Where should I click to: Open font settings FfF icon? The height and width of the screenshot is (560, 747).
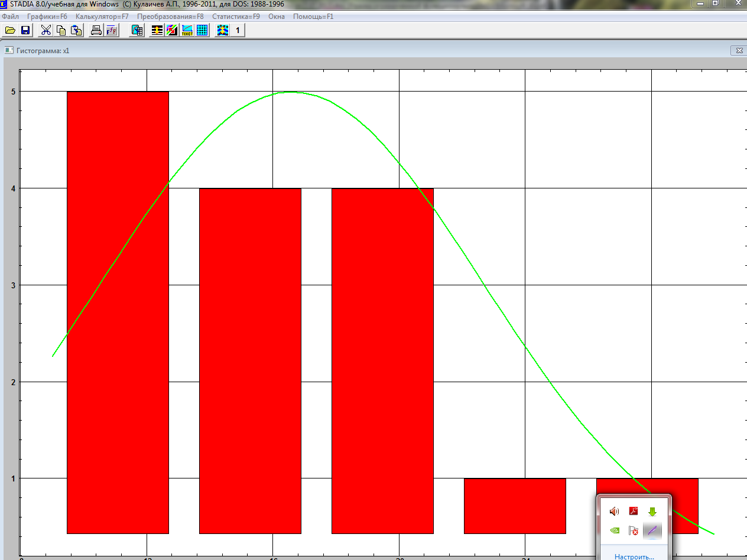click(x=112, y=30)
